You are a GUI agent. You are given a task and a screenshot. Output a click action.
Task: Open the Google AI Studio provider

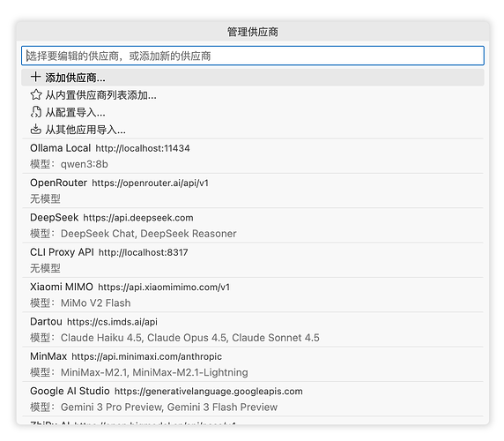[253, 400]
